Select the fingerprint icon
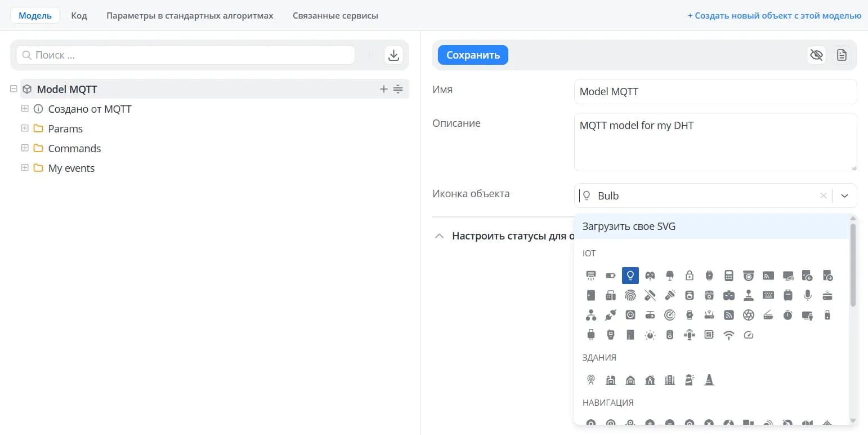Image resolution: width=868 pixels, height=435 pixels. pos(630,295)
